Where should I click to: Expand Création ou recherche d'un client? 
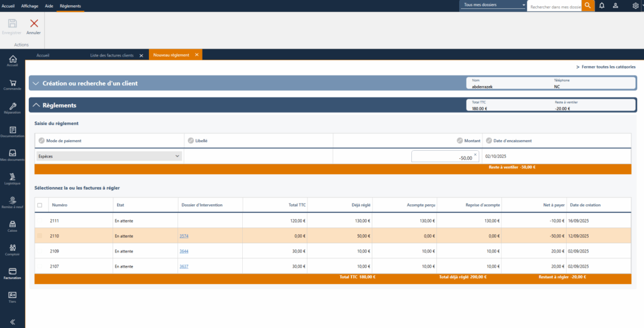(36, 83)
